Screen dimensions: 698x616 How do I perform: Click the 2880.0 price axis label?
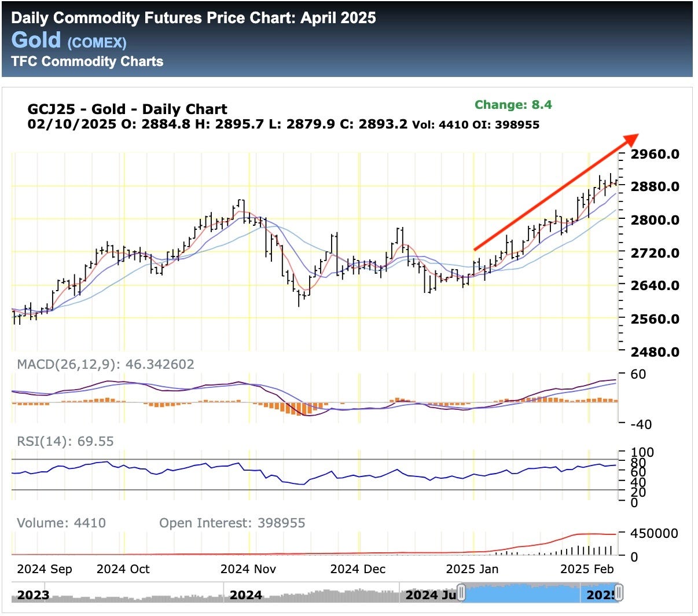(655, 186)
